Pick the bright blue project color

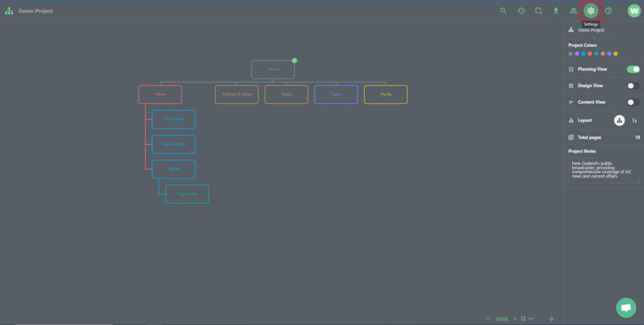tap(583, 54)
